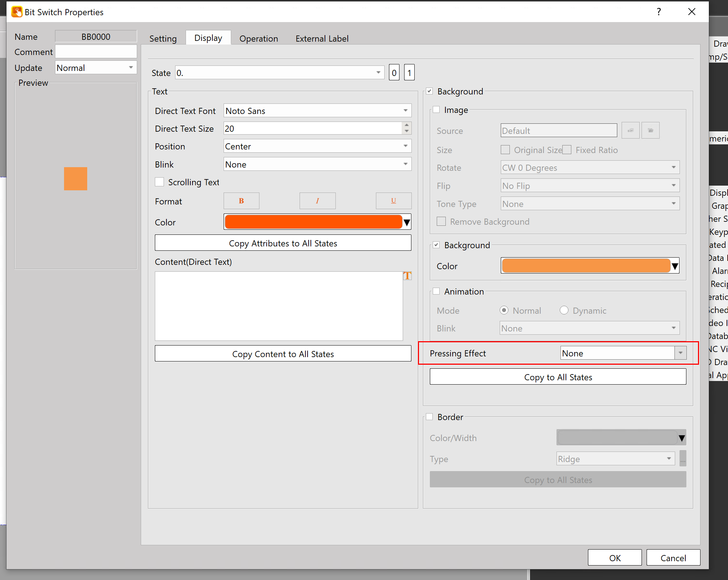Enable the Border checkbox

point(429,417)
